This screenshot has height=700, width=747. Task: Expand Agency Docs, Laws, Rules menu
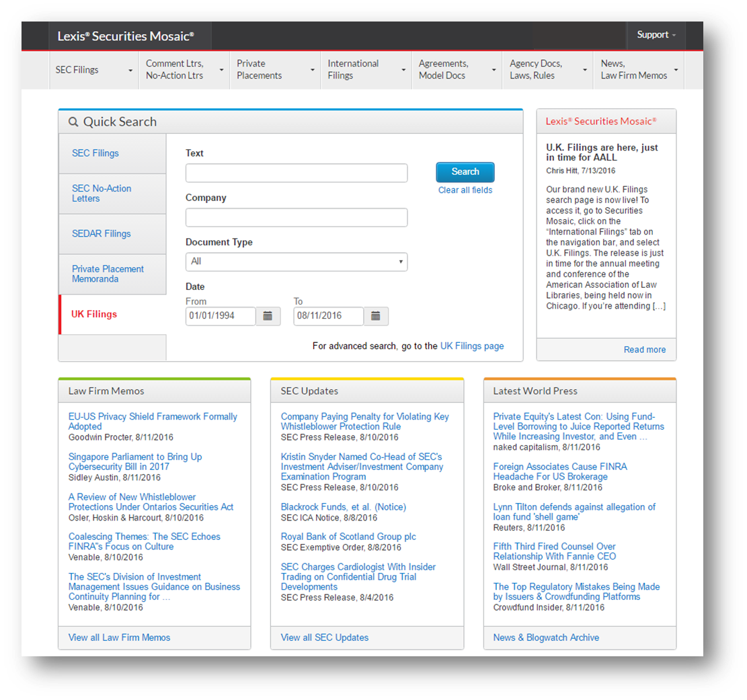[x=548, y=70]
